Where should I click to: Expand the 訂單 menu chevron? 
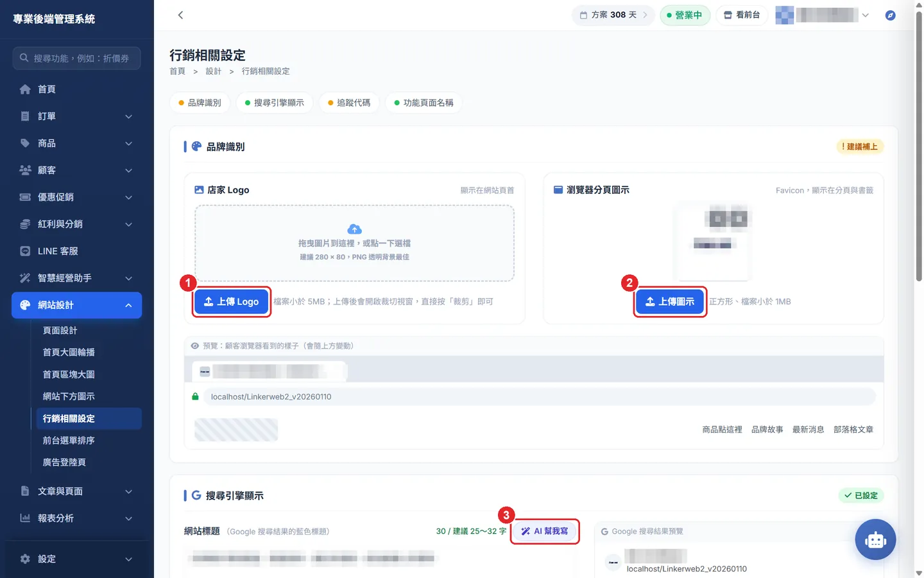tap(128, 116)
